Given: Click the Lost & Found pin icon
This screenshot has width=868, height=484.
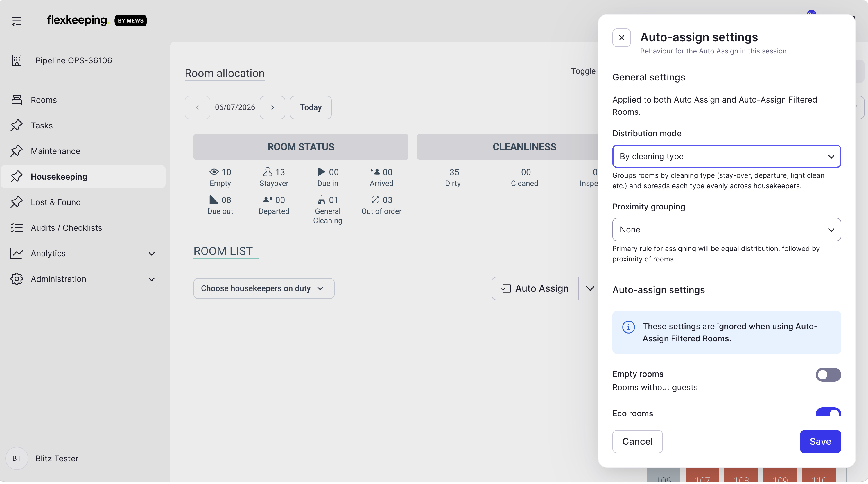Looking at the screenshot, I should (17, 202).
